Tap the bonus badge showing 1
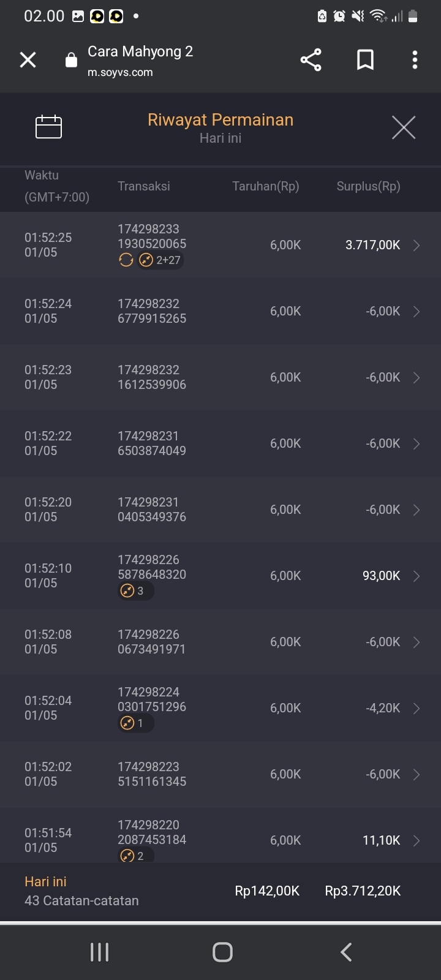The image size is (441, 980). pos(135,723)
